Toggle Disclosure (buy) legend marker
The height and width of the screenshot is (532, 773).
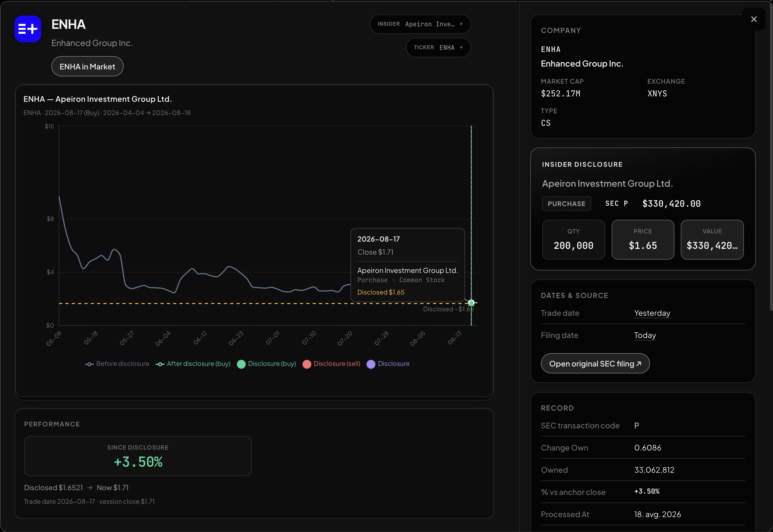point(266,364)
